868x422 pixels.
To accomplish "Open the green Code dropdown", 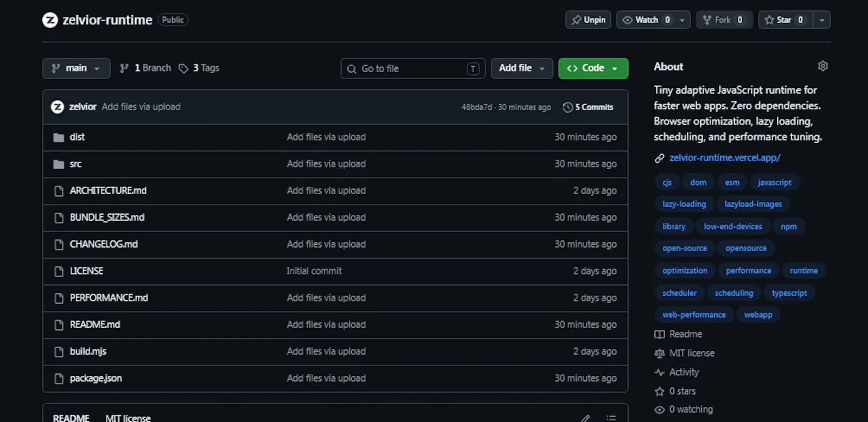I will pyautogui.click(x=593, y=68).
